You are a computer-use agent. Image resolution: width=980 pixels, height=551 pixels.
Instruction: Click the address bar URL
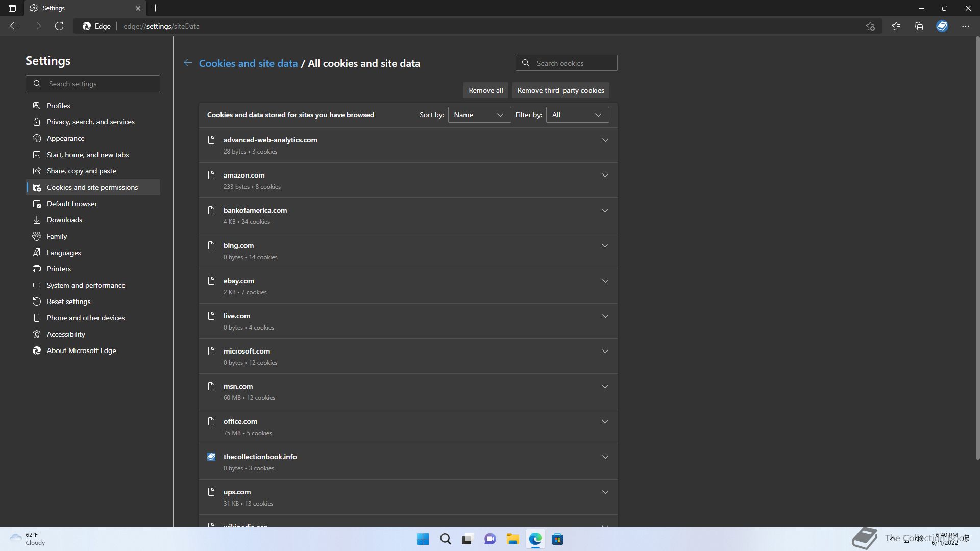pyautogui.click(x=161, y=26)
